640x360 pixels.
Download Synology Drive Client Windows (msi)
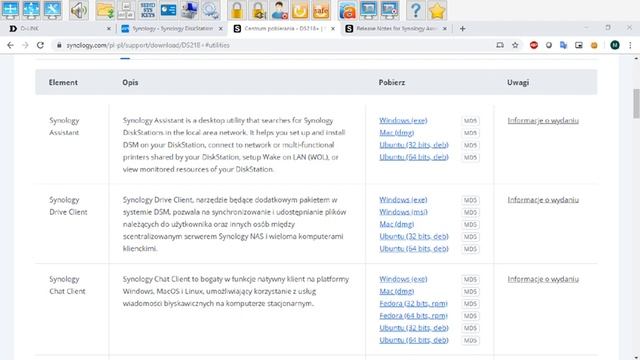tap(403, 212)
